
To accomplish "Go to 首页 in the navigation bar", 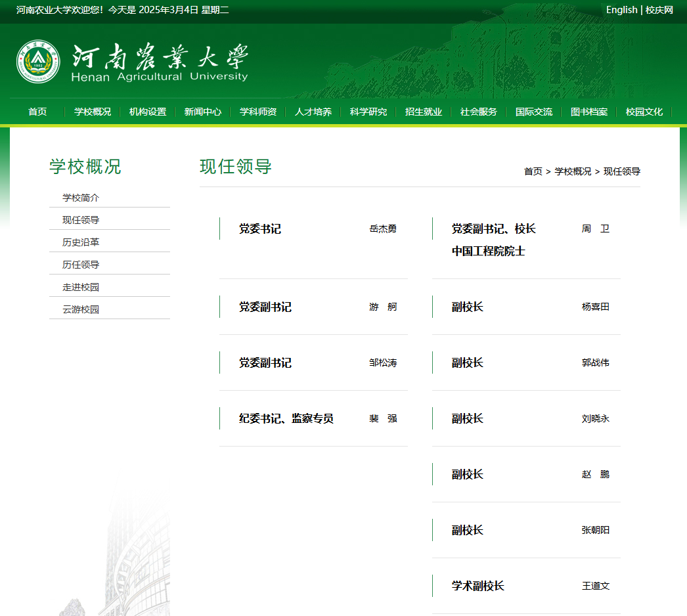I will pyautogui.click(x=37, y=112).
